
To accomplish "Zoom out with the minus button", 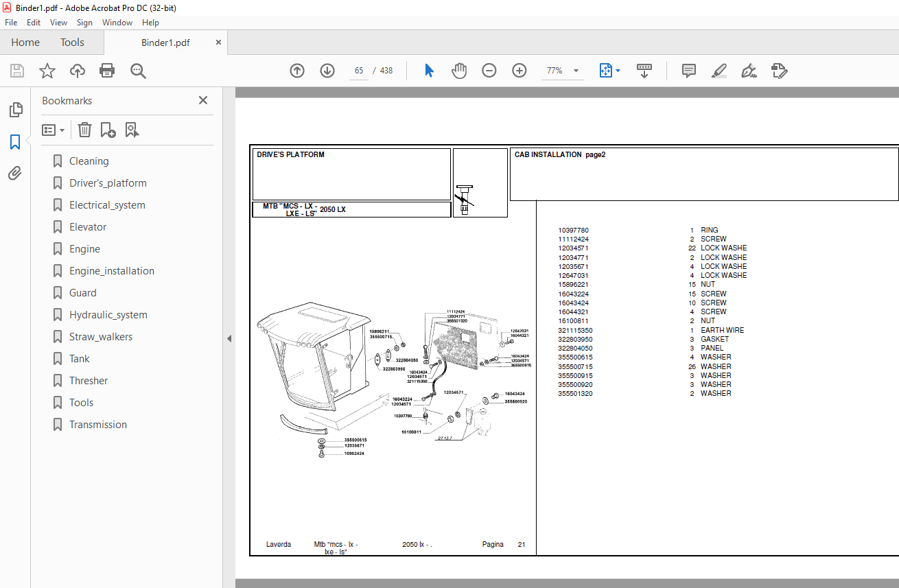I will (489, 71).
